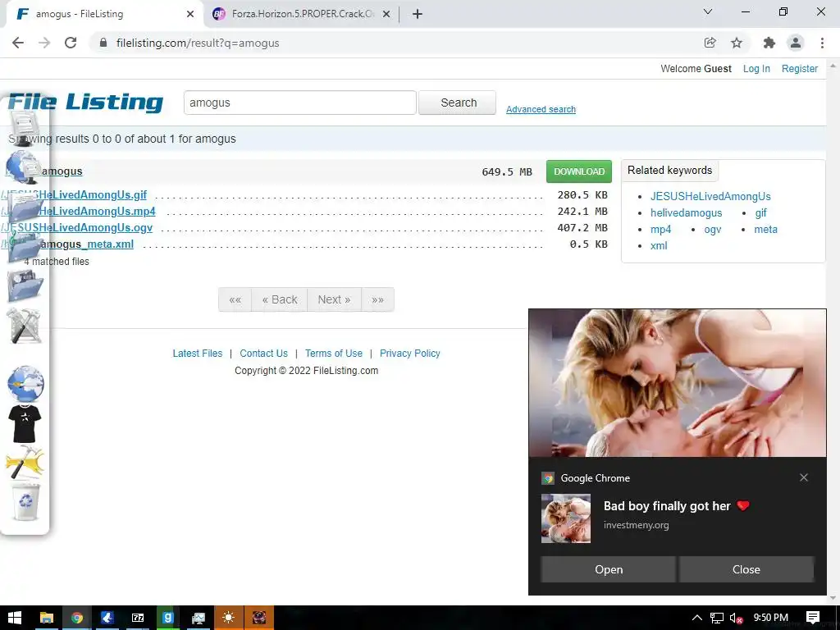The height and width of the screenshot is (630, 840).
Task: Click the helivedamogus related keyword
Action: [x=687, y=212]
